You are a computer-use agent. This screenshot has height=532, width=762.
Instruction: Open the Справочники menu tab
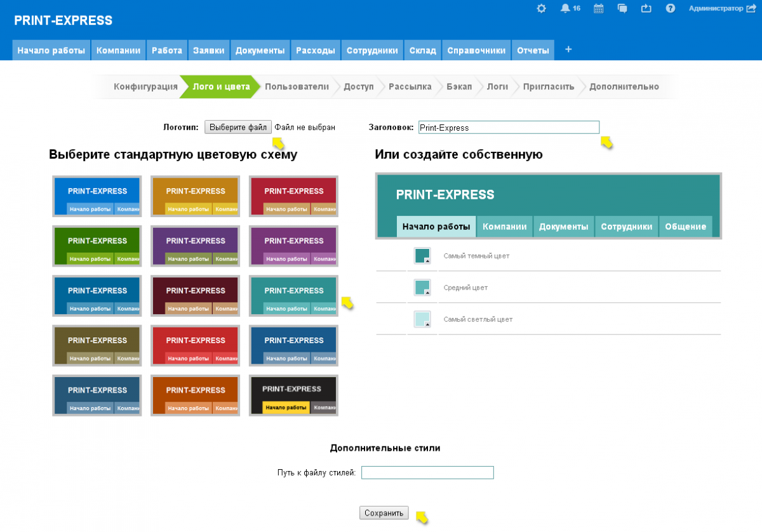476,51
